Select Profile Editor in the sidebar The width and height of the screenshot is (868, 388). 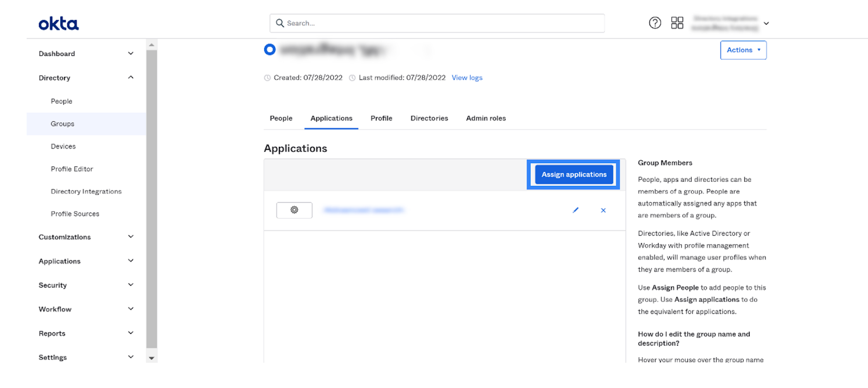(x=72, y=169)
